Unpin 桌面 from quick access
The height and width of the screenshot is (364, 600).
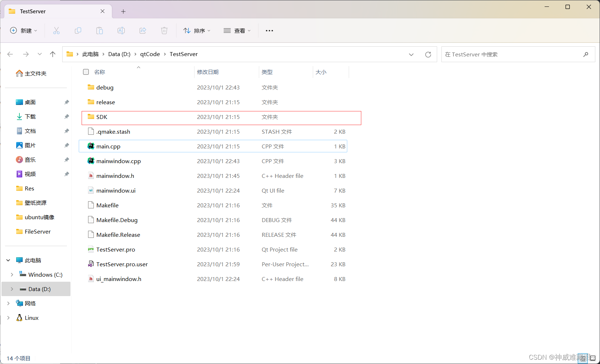click(x=67, y=102)
